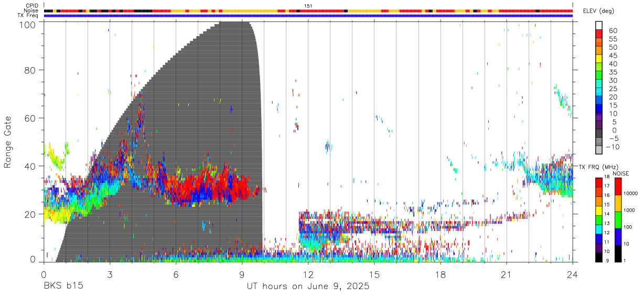Click the TX Freq row label
Viewport: 644px width, 297px height.
point(28,16)
